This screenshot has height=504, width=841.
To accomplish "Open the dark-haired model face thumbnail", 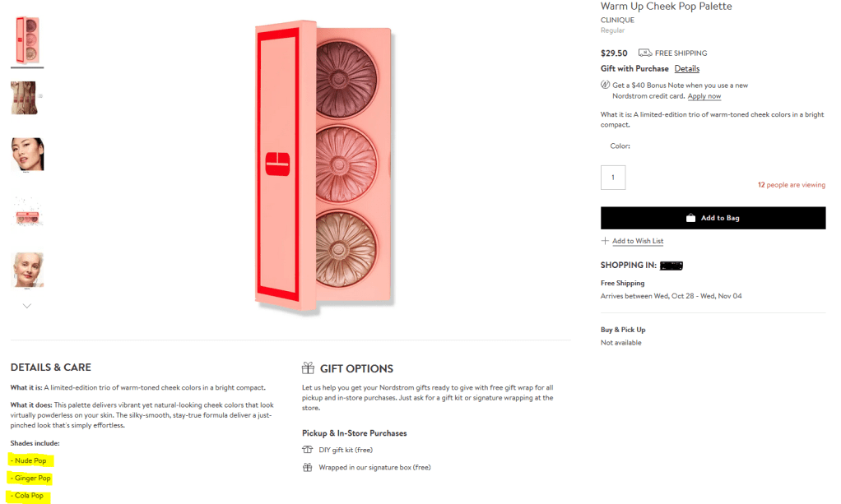I will point(27,155).
